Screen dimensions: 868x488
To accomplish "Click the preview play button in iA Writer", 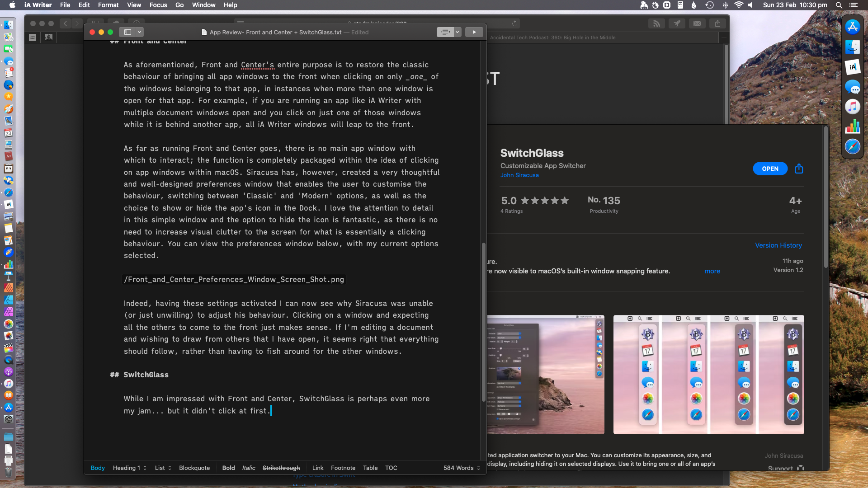I will coord(474,32).
